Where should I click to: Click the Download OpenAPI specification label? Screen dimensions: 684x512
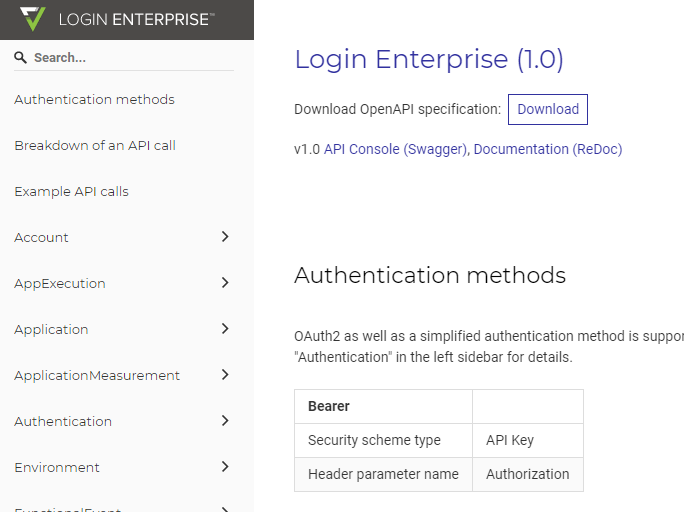click(x=397, y=109)
